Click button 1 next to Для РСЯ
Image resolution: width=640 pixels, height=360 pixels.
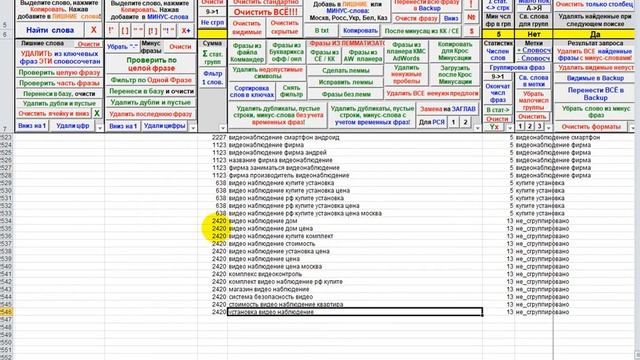(x=453, y=122)
